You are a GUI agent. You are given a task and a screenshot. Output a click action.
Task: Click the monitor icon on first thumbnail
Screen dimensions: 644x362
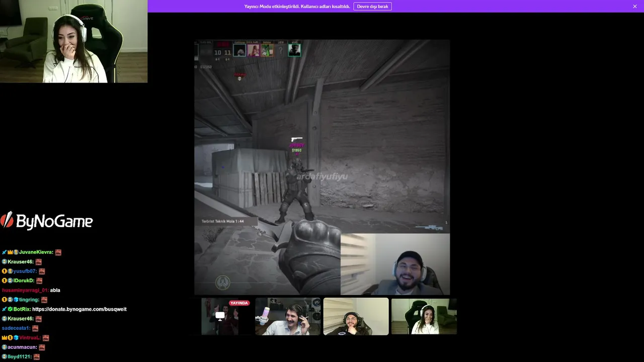[x=220, y=316]
